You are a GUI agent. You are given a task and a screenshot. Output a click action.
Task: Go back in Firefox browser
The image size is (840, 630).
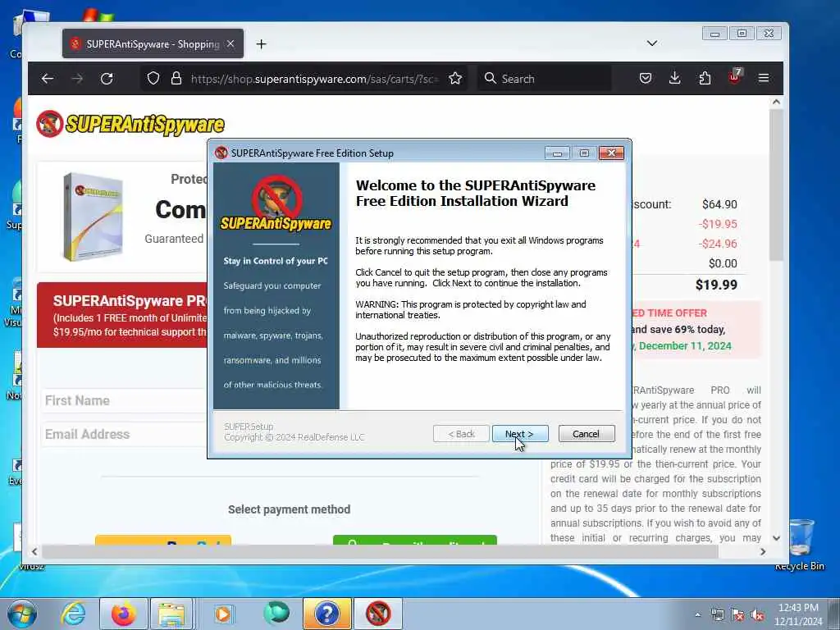pos(48,79)
